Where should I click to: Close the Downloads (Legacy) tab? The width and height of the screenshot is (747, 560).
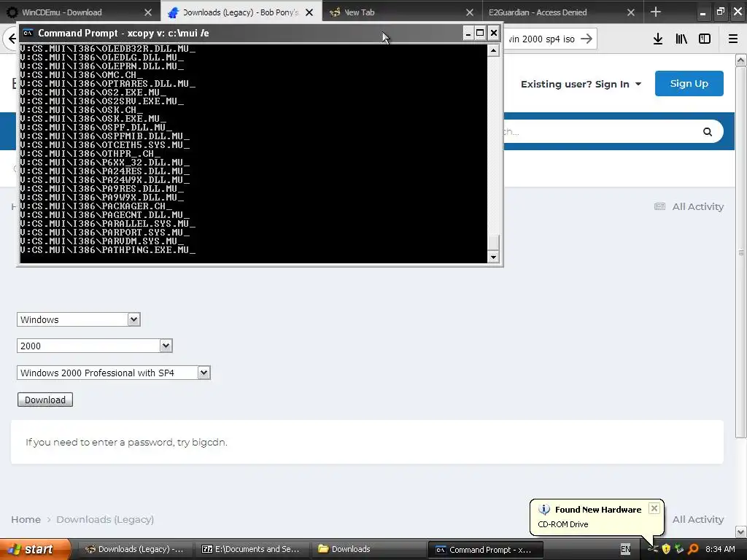click(309, 12)
